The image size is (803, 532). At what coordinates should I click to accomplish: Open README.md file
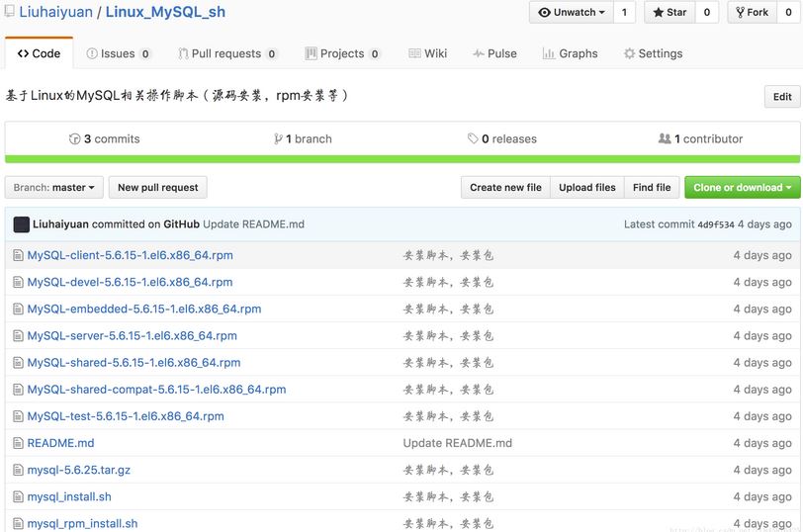60,443
